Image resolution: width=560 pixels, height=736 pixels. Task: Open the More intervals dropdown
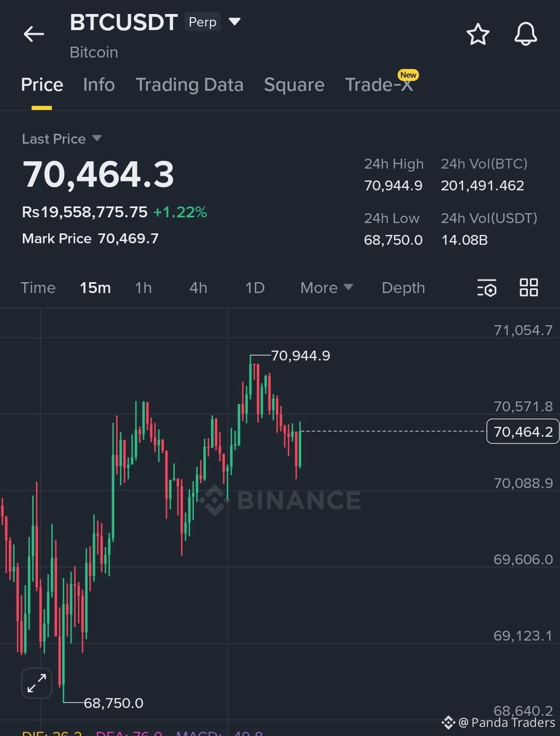click(327, 288)
